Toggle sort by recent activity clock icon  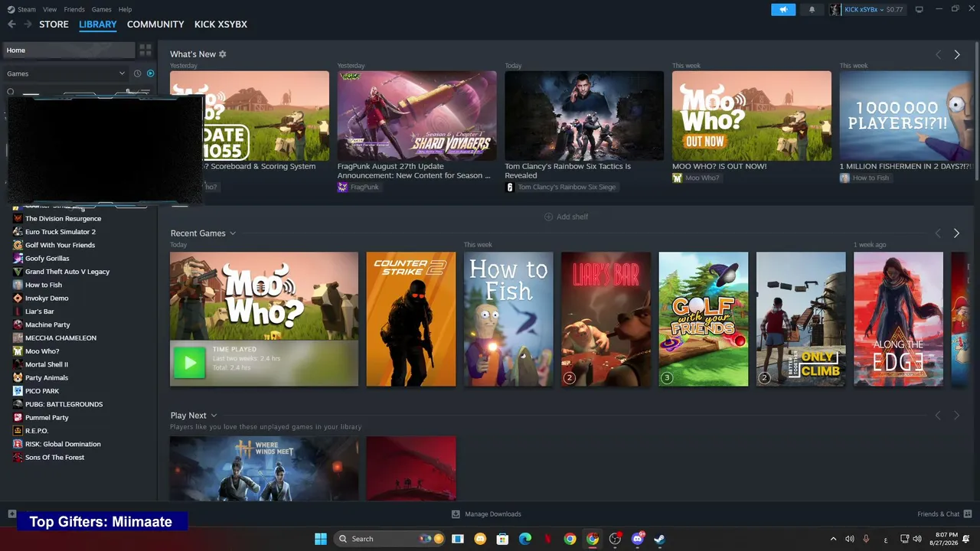point(138,73)
